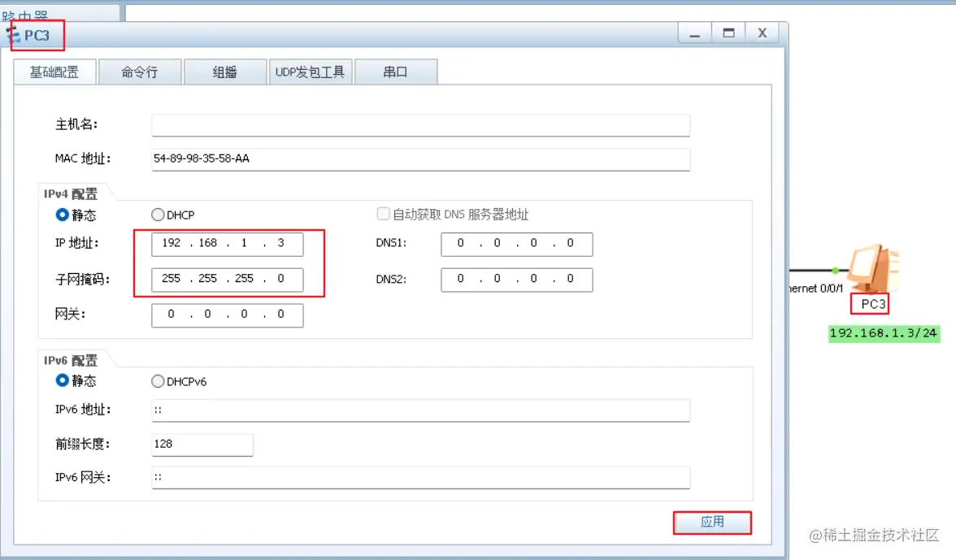Switch to UDP发包工具 tab

311,72
